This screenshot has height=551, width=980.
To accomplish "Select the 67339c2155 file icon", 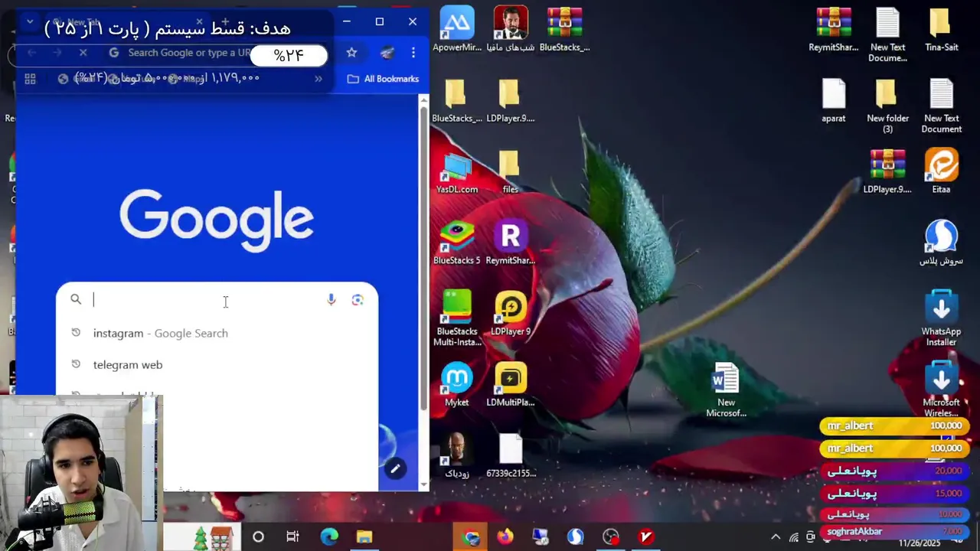I will pos(511,455).
